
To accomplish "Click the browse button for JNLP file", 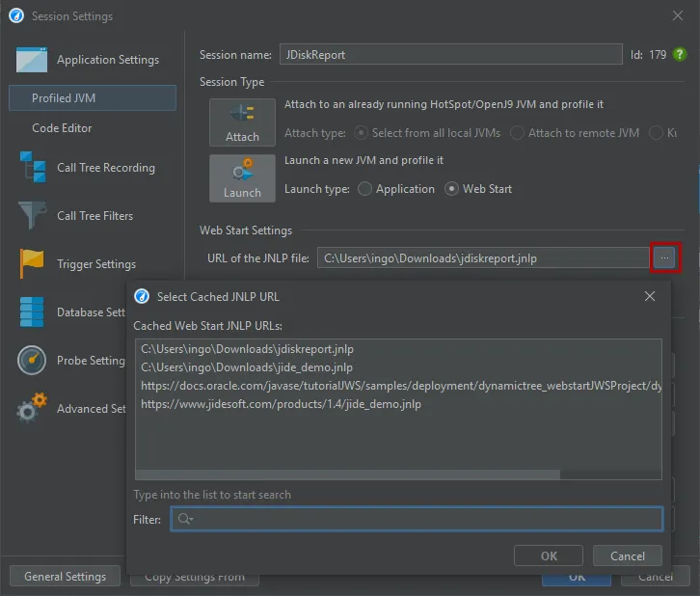I will (664, 257).
